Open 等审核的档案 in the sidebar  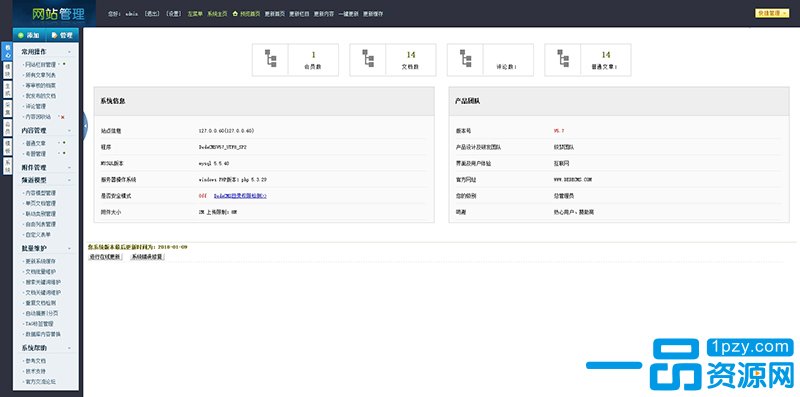pos(40,85)
